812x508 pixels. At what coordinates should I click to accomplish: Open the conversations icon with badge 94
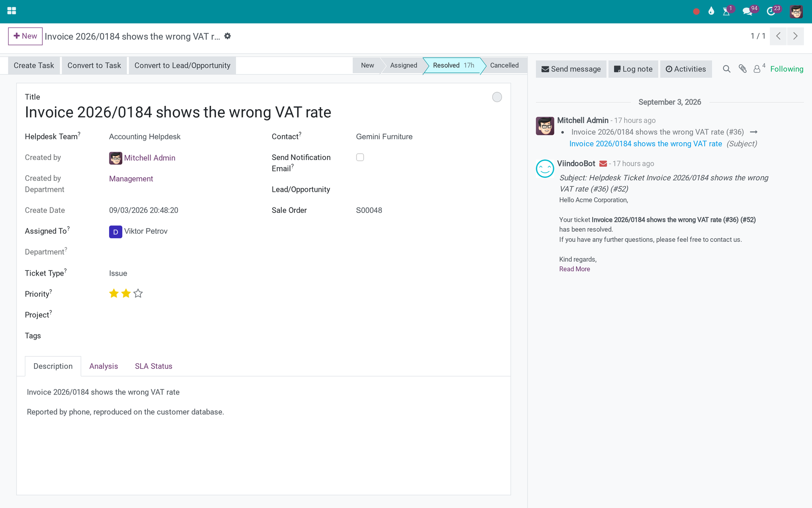tap(748, 11)
